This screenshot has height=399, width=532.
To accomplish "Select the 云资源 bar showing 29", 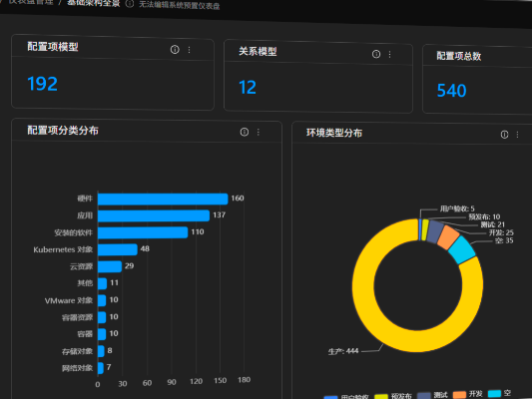I will pos(110,266).
